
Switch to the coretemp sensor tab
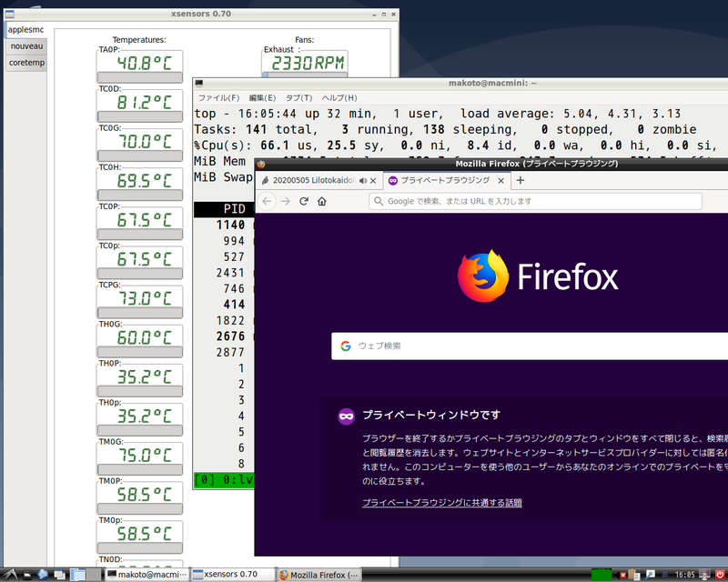pyautogui.click(x=26, y=63)
